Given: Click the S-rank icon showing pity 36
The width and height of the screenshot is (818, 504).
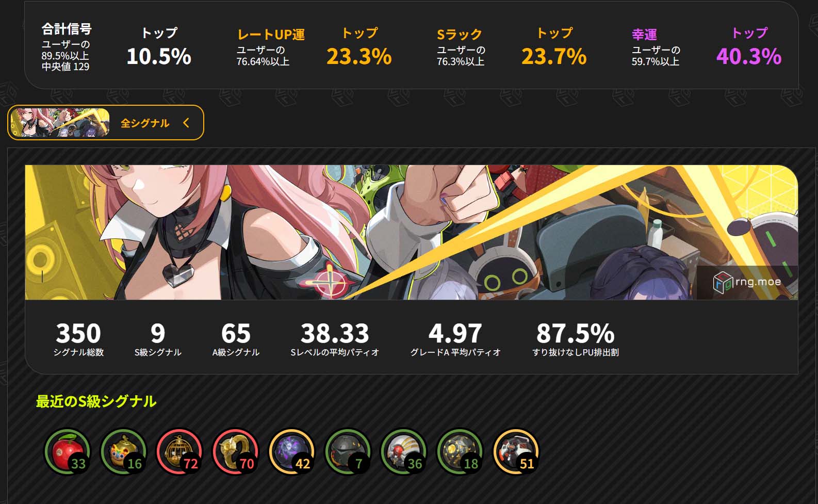Looking at the screenshot, I should point(404,452).
